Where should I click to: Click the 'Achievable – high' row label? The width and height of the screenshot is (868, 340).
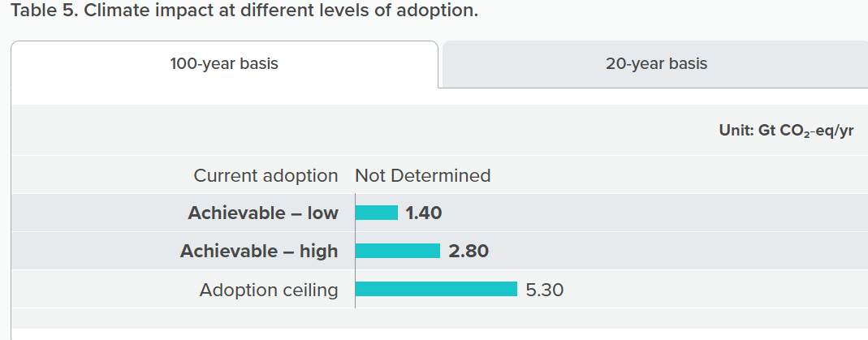click(259, 251)
